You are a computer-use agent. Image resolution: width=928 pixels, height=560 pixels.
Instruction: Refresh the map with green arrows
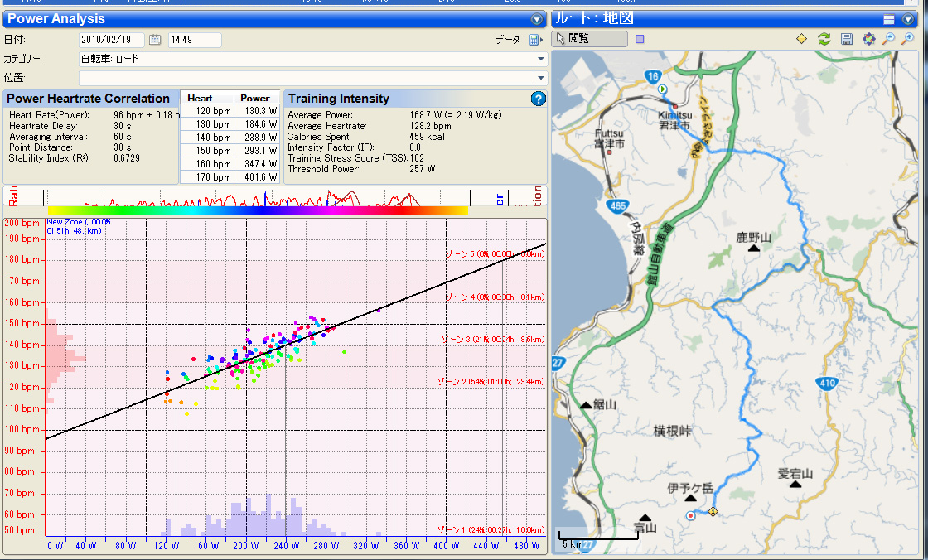click(x=824, y=39)
